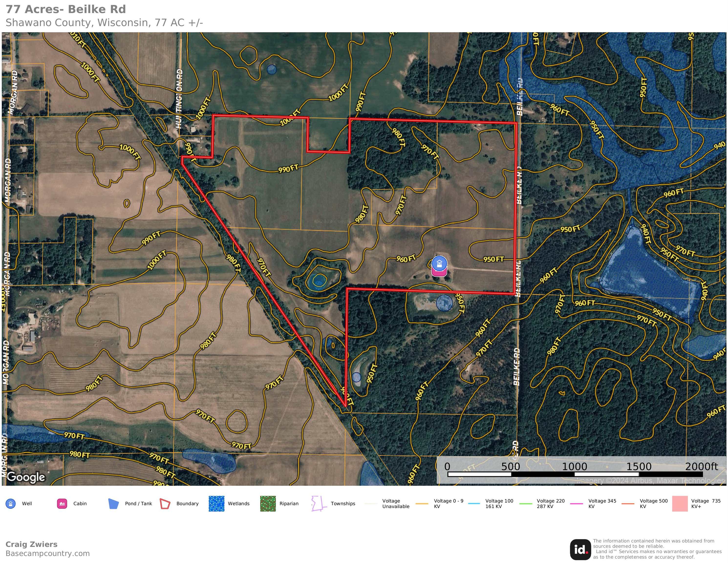Image resolution: width=728 pixels, height=563 pixels.
Task: Click the Google logo on the map
Action: click(x=26, y=477)
